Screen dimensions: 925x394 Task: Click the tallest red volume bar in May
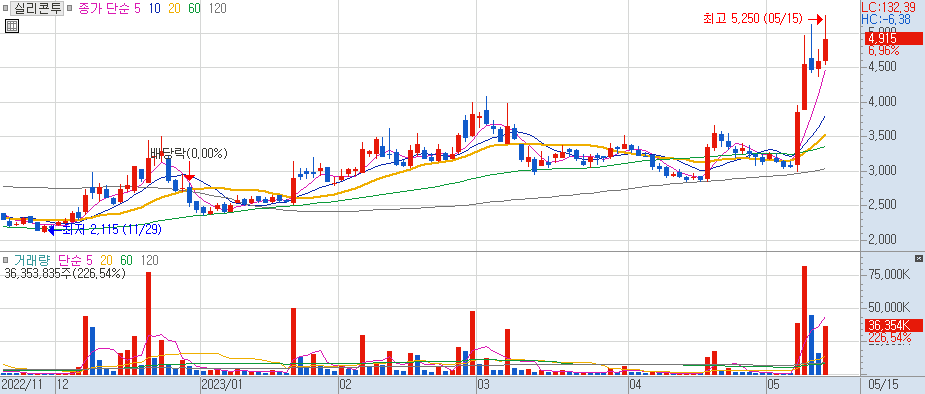804,320
